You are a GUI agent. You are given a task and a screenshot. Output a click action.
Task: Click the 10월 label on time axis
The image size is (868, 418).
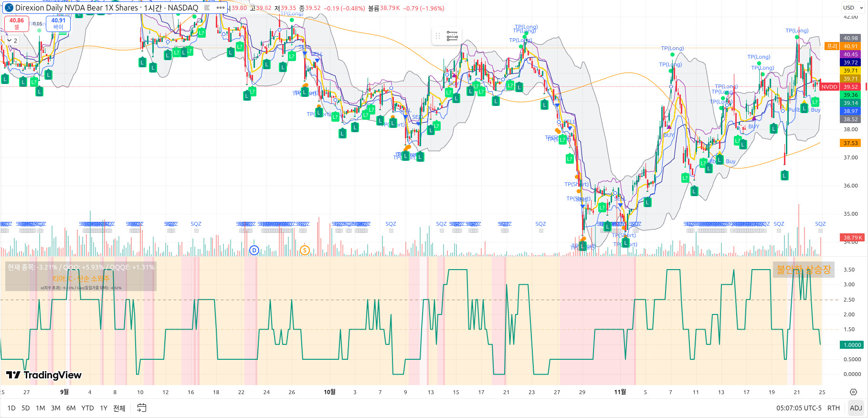[x=329, y=392]
